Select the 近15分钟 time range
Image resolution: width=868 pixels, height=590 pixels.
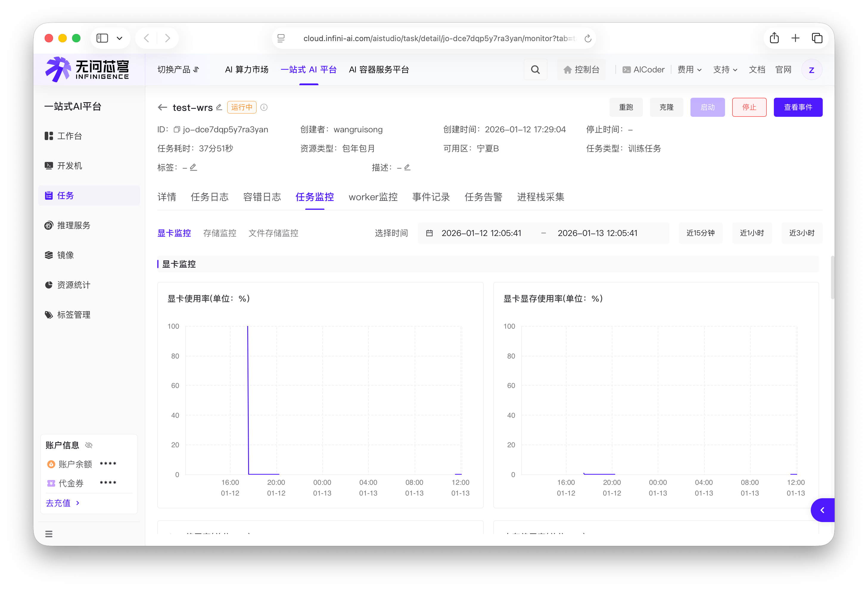(700, 233)
